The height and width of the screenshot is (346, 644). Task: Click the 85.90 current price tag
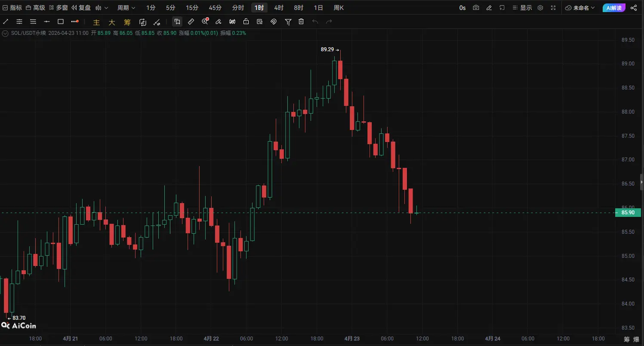point(628,213)
